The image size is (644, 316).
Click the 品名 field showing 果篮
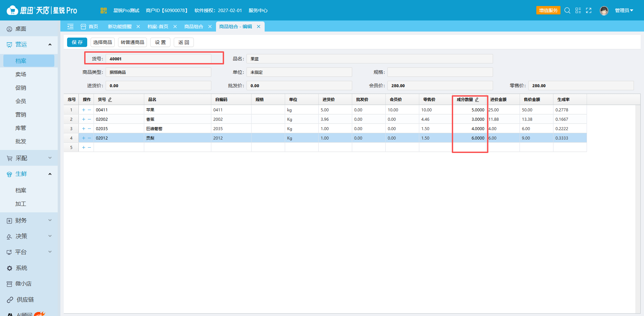370,59
